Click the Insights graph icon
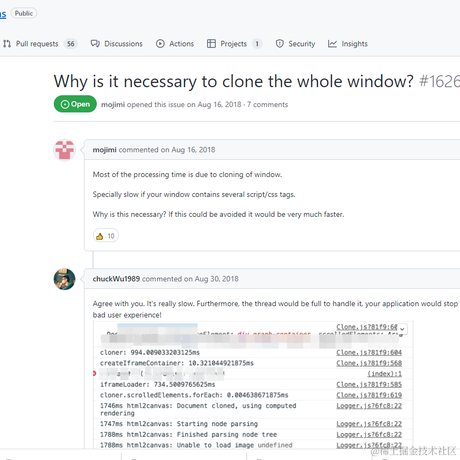 point(332,44)
